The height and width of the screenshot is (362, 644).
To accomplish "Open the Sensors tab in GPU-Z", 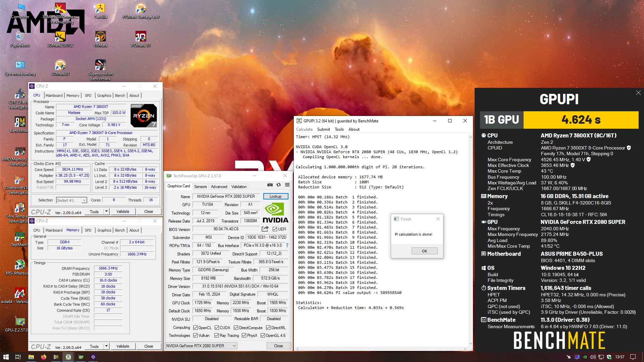I will pyautogui.click(x=200, y=187).
